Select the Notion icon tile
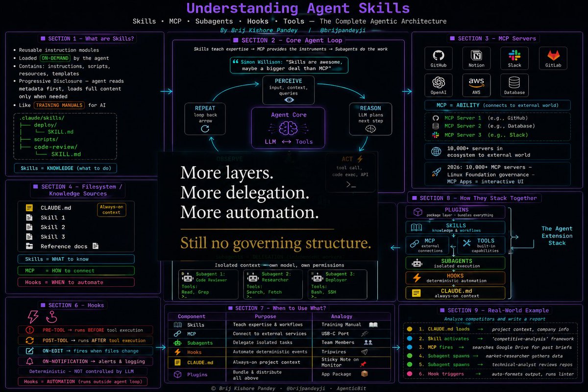This screenshot has height=392, width=588. click(476, 58)
